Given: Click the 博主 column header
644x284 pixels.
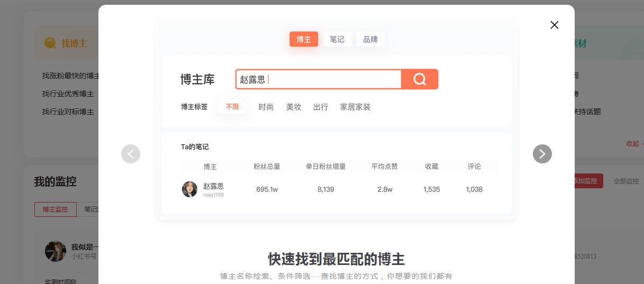Looking at the screenshot, I should (x=210, y=167).
